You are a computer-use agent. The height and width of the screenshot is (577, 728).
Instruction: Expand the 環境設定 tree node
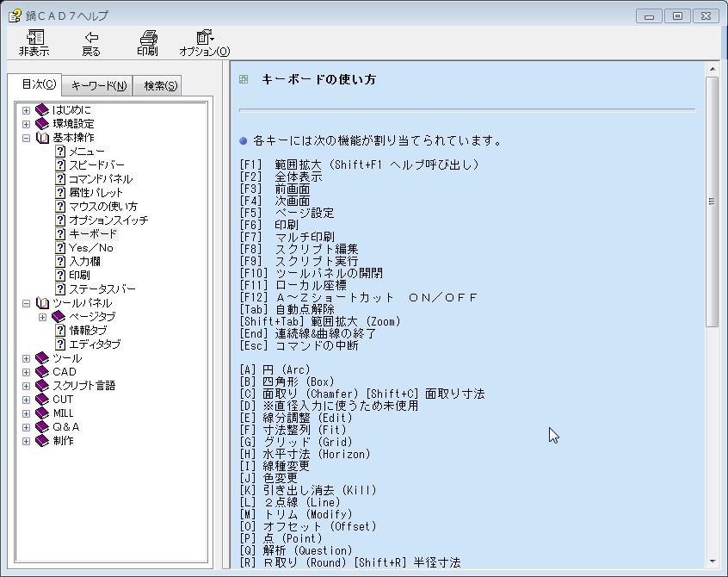coord(26,124)
